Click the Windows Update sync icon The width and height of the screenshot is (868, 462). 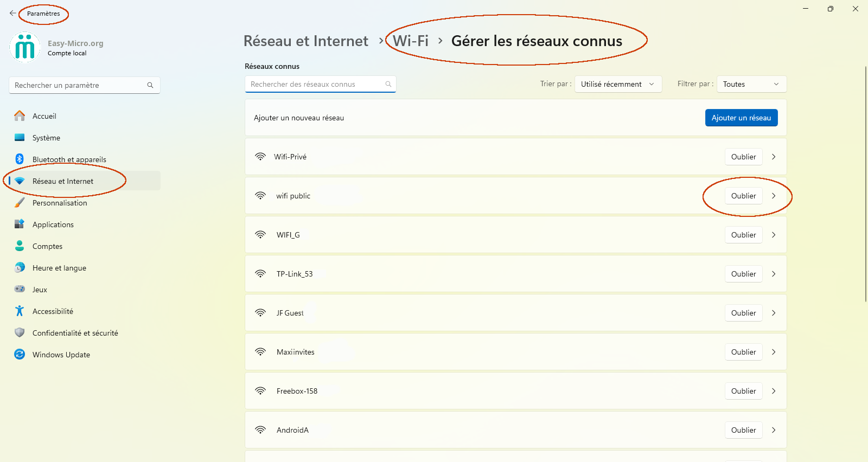tap(20, 354)
